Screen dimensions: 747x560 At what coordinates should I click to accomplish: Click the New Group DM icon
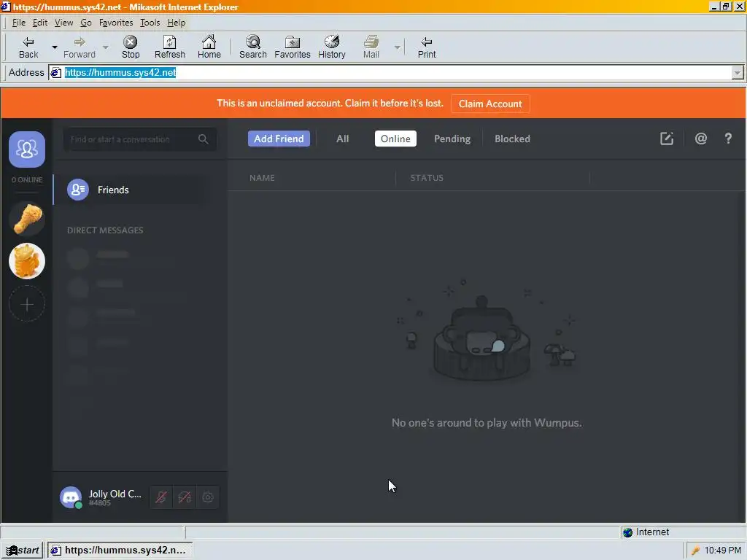point(667,139)
